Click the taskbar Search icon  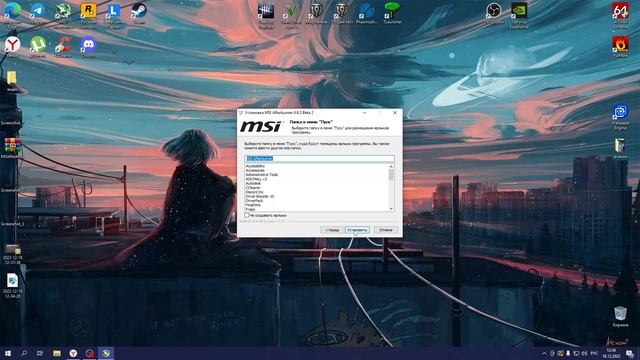[x=24, y=353]
